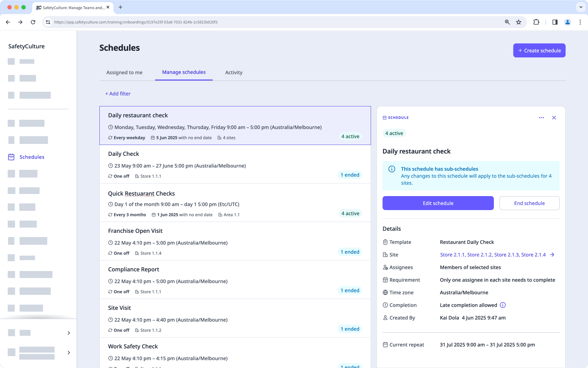Select the Schedules calendar icon in the sidebar
The width and height of the screenshot is (588, 368).
coord(11,157)
